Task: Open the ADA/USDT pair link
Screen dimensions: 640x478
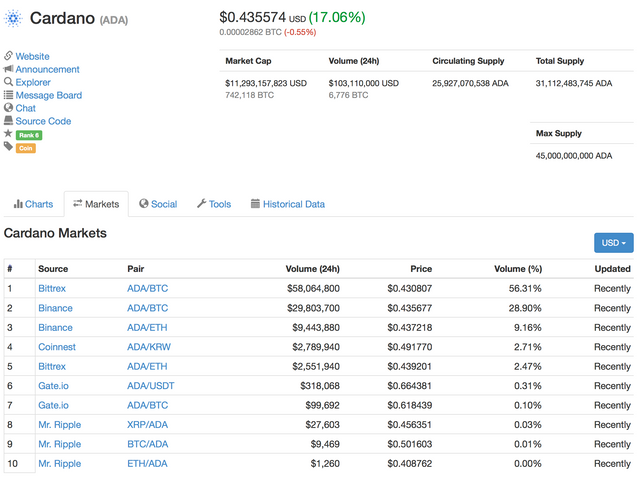Action: (x=151, y=386)
